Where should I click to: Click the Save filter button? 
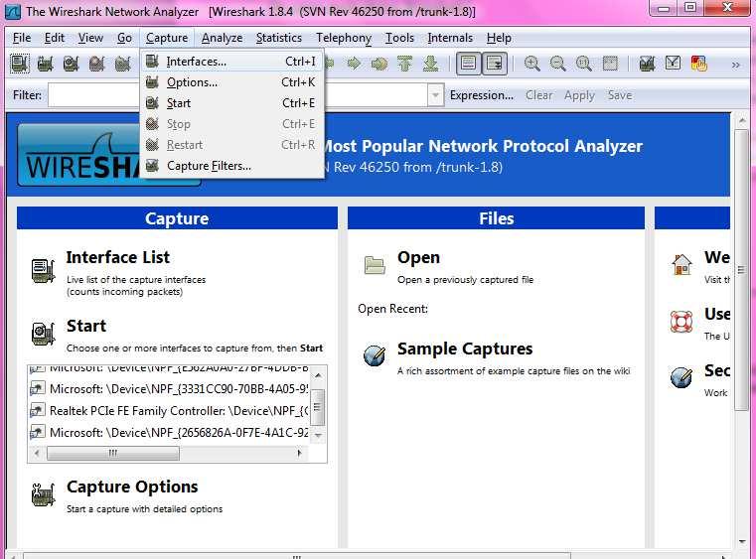coord(620,95)
